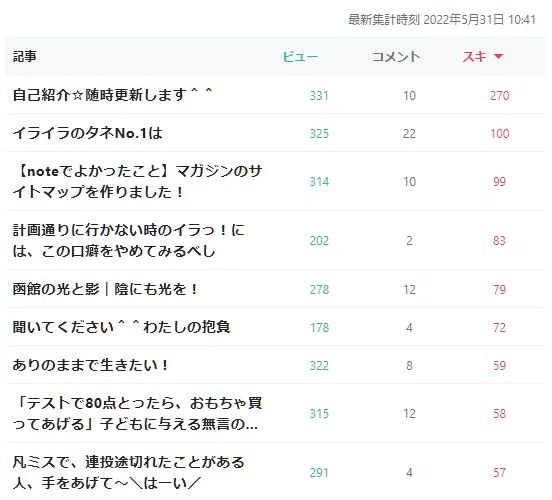552x500 pixels.
Task: Click view count 331 in first row
Action: click(x=319, y=95)
